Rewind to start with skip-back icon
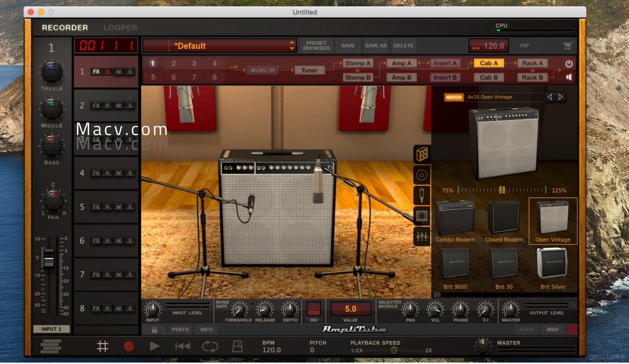Viewport: 629px width, 364px height. 183,346
